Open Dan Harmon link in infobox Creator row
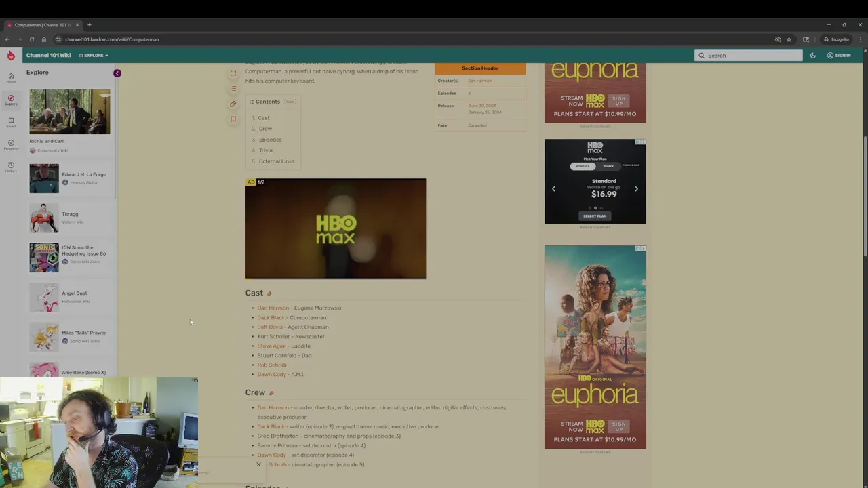Viewport: 868px width, 488px height. [x=479, y=81]
